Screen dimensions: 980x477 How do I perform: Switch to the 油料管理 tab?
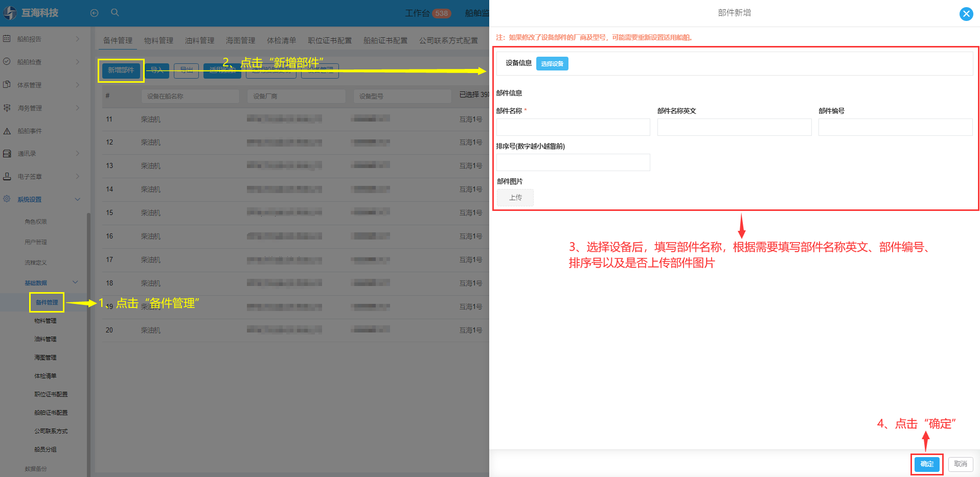click(199, 40)
